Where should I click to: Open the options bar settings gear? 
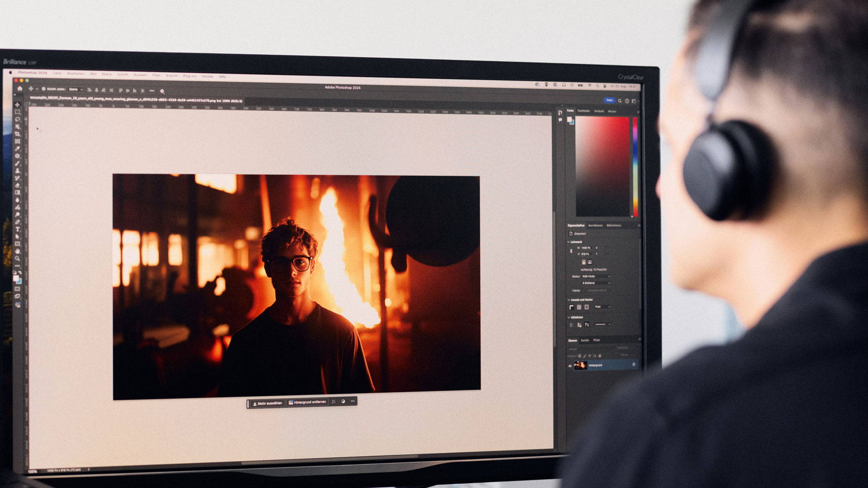pyautogui.click(x=162, y=91)
